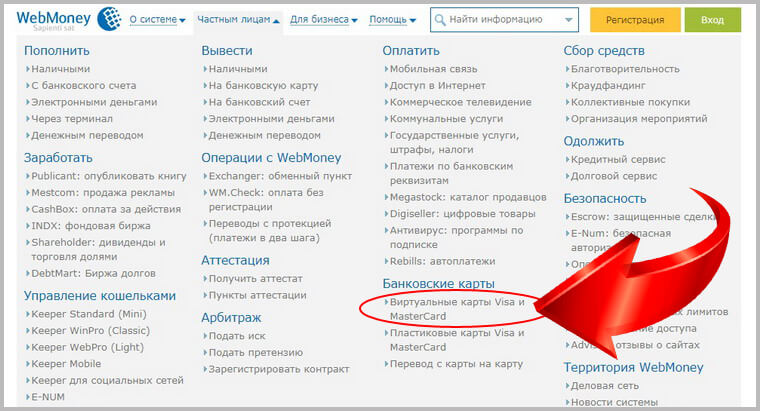
Task: Open 'Keeper WinPro (Classic)' link
Action: click(x=91, y=331)
